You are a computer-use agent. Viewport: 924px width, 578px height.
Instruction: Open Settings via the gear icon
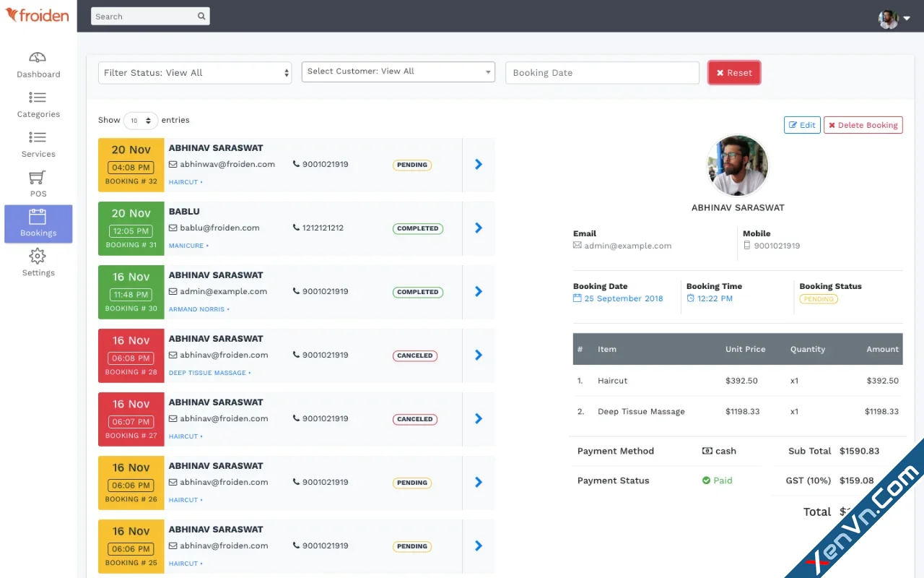coord(38,257)
